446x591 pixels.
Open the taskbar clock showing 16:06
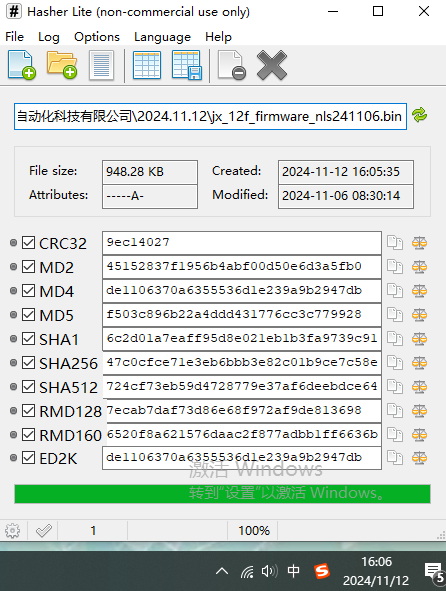[x=376, y=571]
